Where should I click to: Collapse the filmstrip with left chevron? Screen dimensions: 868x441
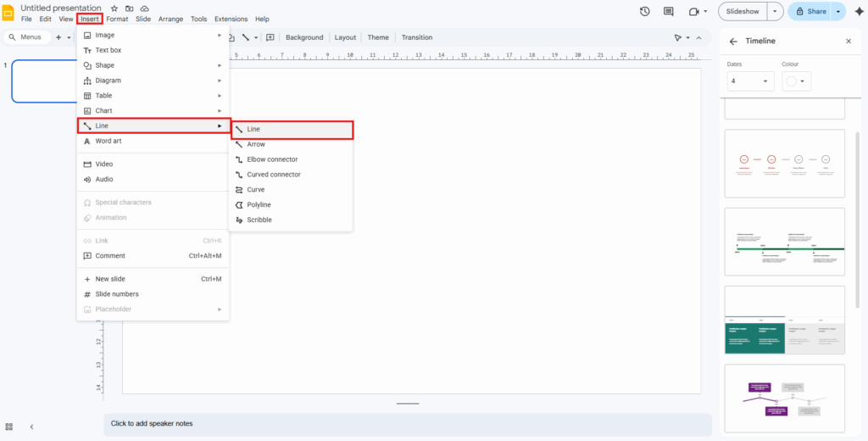[x=31, y=427]
